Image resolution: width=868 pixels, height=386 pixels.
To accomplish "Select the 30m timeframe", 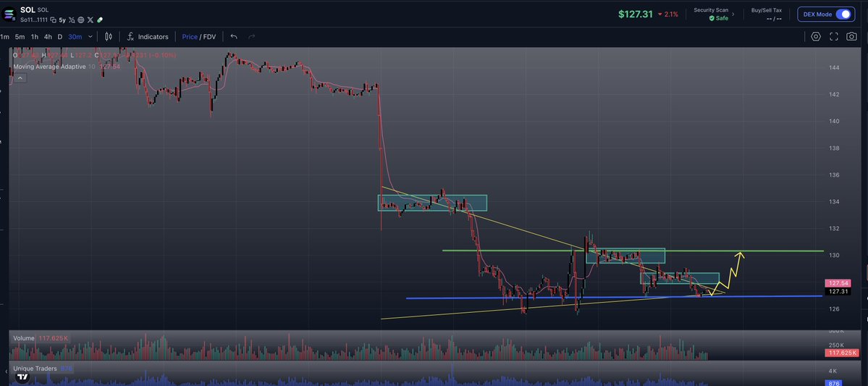I will 75,36.
